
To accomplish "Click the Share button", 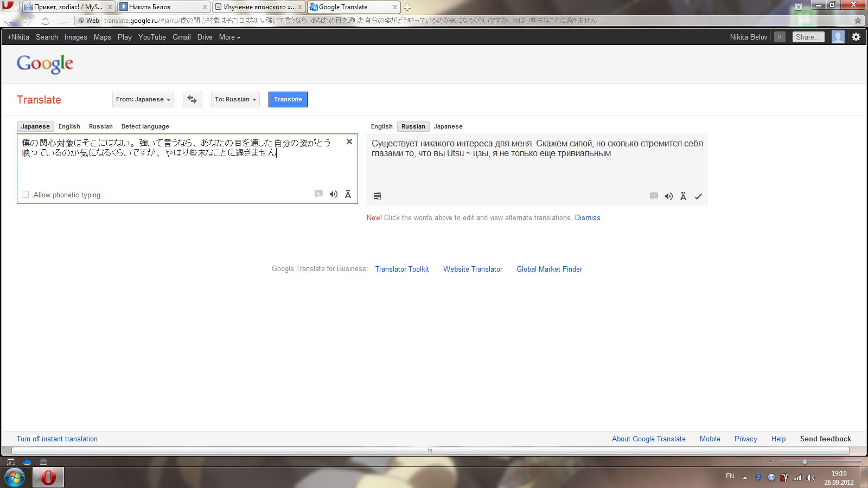I will (x=808, y=37).
